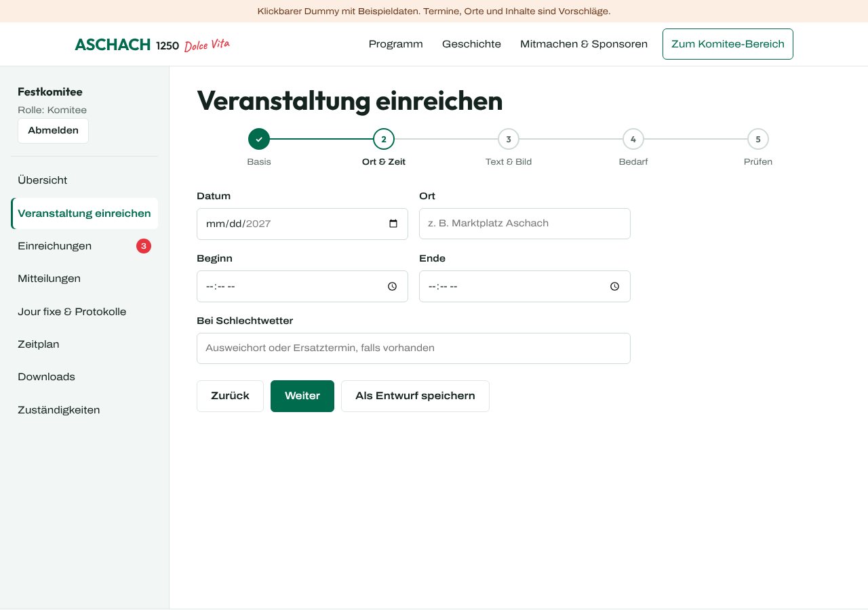The width and height of the screenshot is (868, 610).
Task: Click the Veranstaltung einreichen page heading
Action: 350,101
